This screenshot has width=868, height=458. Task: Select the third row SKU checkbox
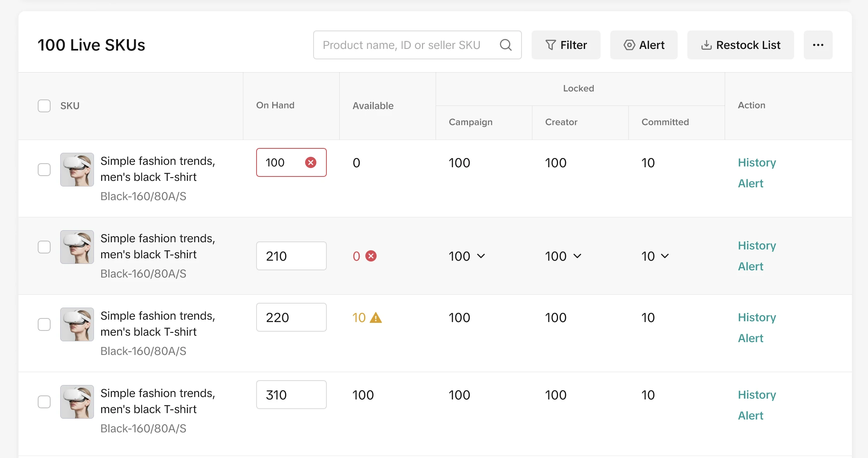click(44, 324)
